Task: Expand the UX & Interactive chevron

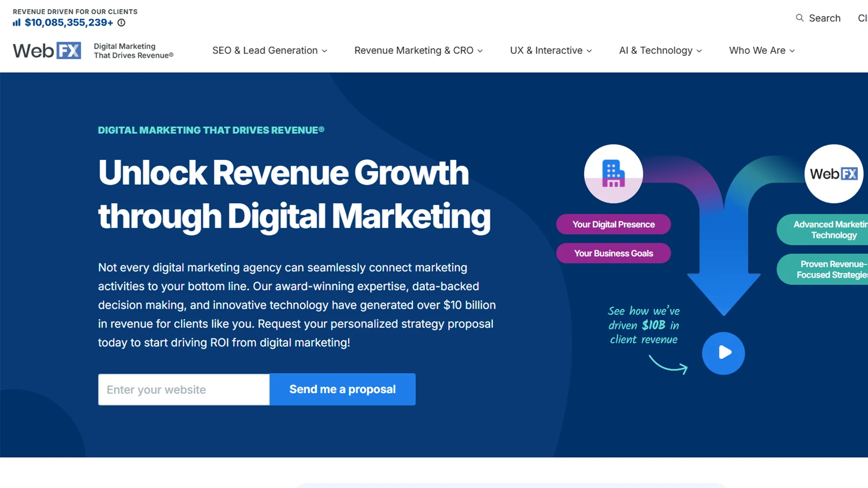Action: click(x=589, y=51)
